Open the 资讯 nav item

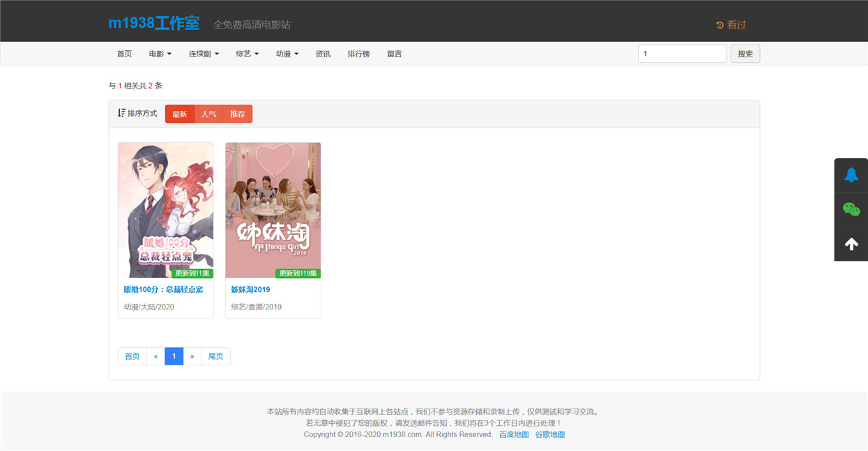point(323,54)
